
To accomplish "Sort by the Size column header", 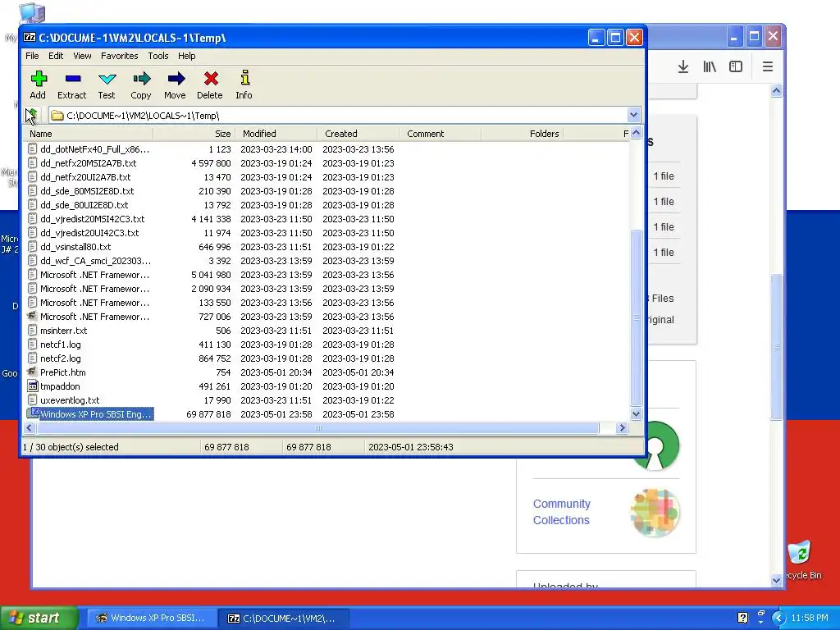I will pyautogui.click(x=194, y=134).
